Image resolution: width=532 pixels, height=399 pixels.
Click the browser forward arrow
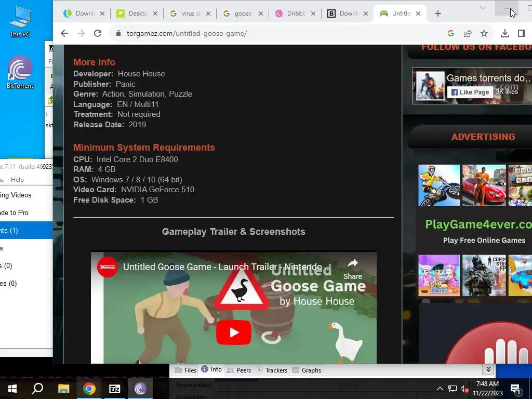(x=81, y=33)
